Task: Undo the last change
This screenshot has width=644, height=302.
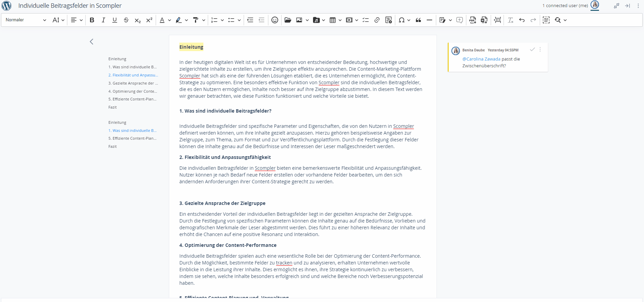Action: (x=522, y=20)
